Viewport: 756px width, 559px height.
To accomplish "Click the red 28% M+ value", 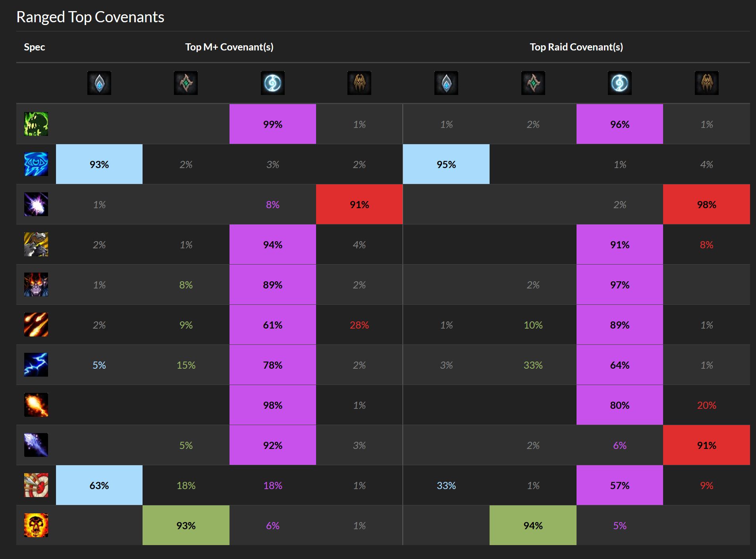I will pos(359,325).
